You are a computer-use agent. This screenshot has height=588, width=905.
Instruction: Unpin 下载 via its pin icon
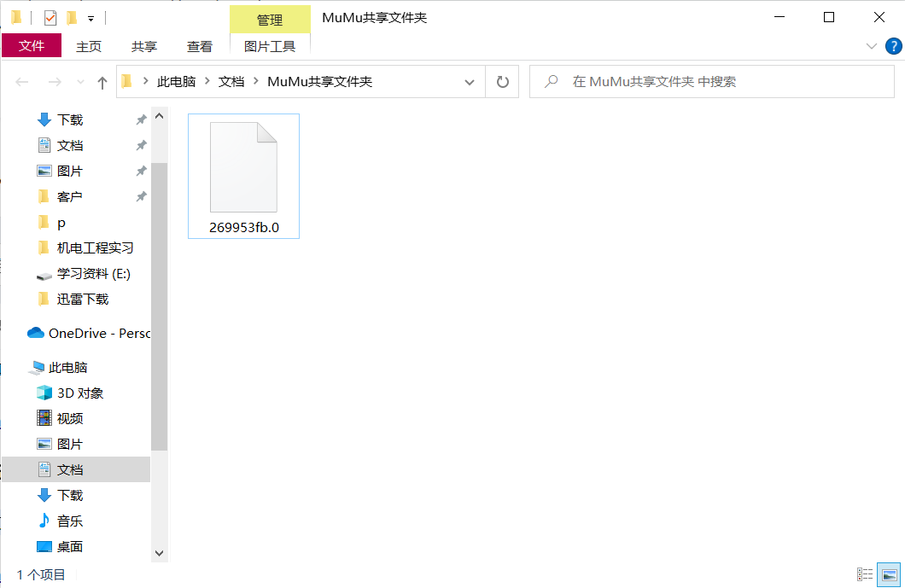point(141,120)
